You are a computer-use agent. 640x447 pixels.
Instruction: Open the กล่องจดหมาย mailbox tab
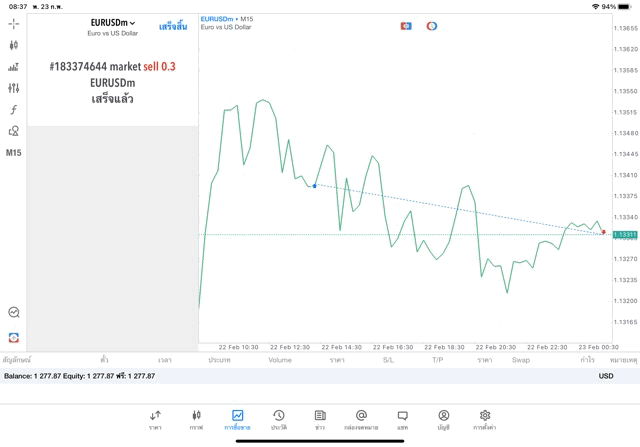coord(361,420)
